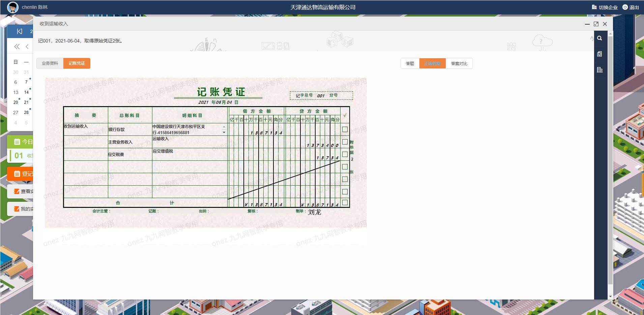Click the 应交增值税 detail account cell
The width and height of the screenshot is (644, 315).
(x=190, y=154)
